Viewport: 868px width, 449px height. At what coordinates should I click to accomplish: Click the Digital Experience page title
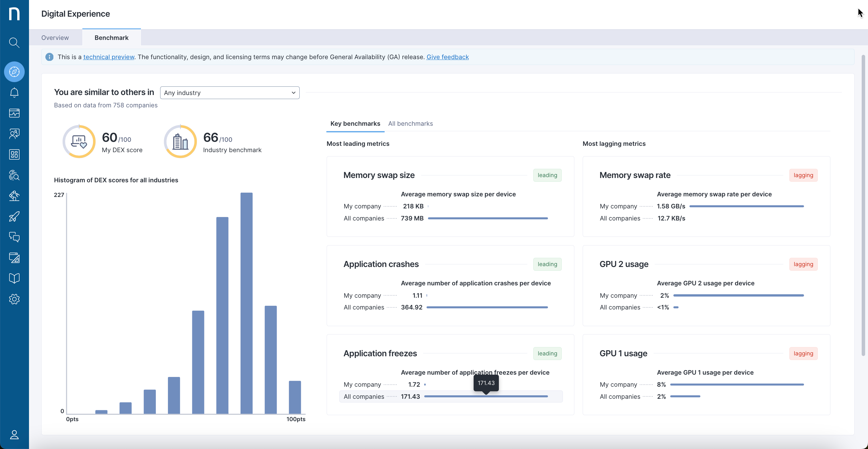click(75, 14)
